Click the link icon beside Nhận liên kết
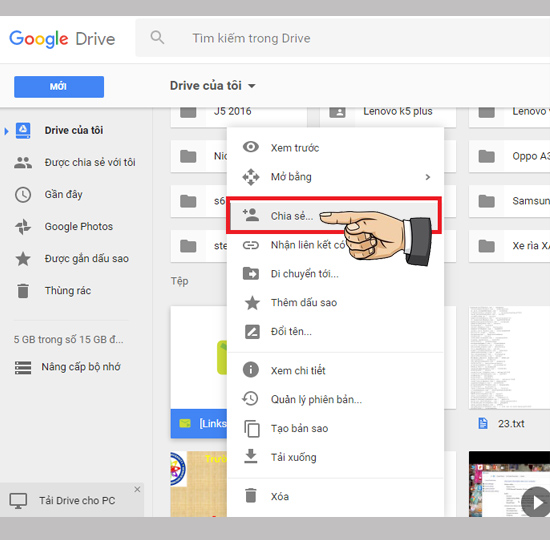Screen dimensions: 550x540 click(251, 245)
